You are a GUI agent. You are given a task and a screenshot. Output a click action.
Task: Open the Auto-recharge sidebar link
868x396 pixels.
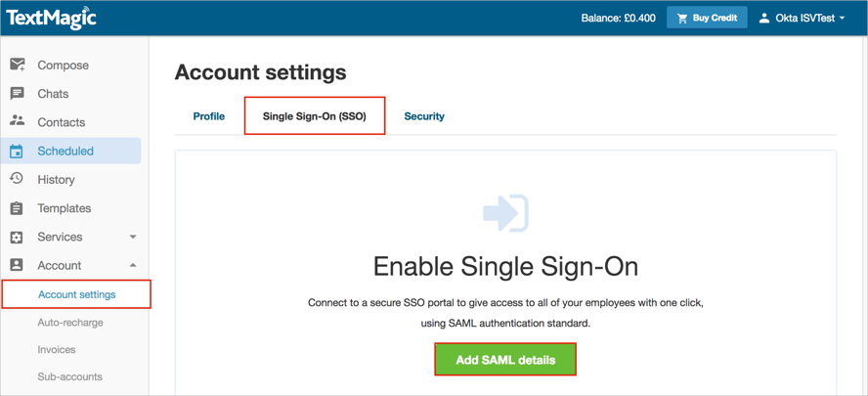coord(70,323)
